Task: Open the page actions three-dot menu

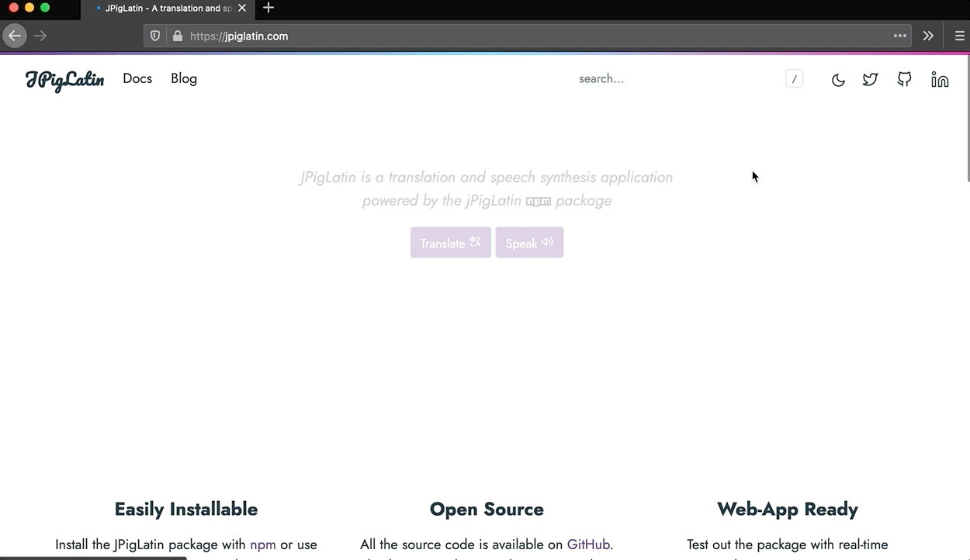Action: [x=900, y=36]
